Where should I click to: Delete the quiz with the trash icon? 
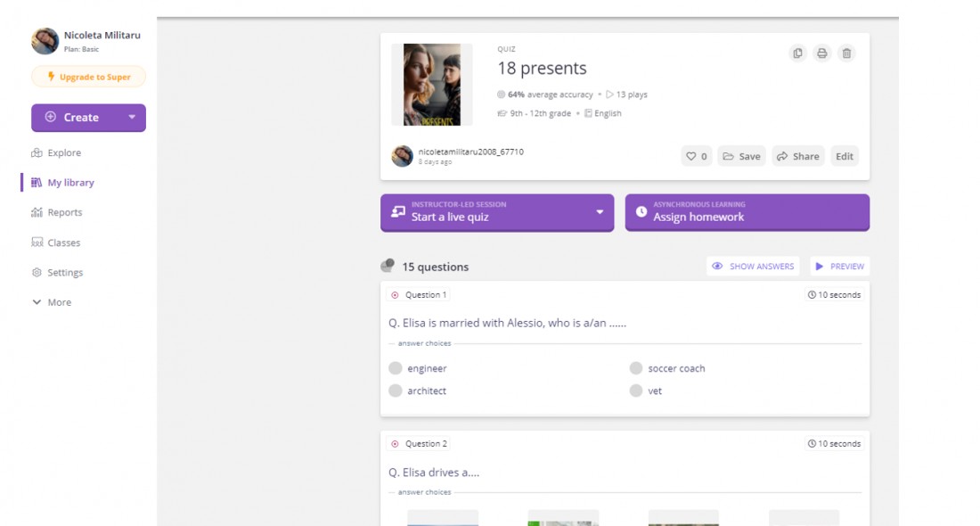click(x=846, y=53)
